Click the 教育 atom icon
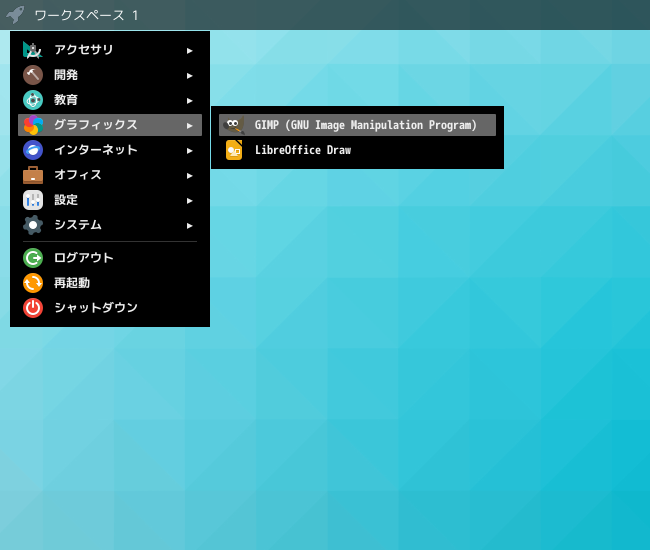The image size is (650, 550). tap(33, 100)
